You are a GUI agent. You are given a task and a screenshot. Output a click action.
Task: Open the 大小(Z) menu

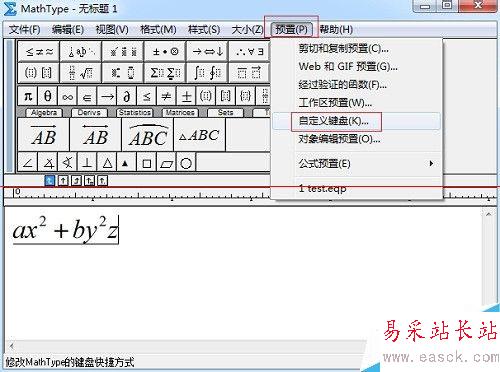[x=247, y=30]
